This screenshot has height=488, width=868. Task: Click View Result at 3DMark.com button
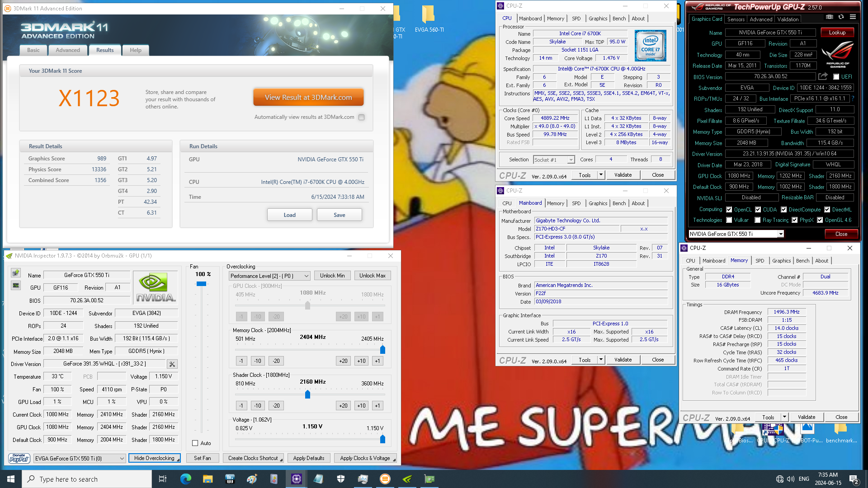pyautogui.click(x=308, y=97)
